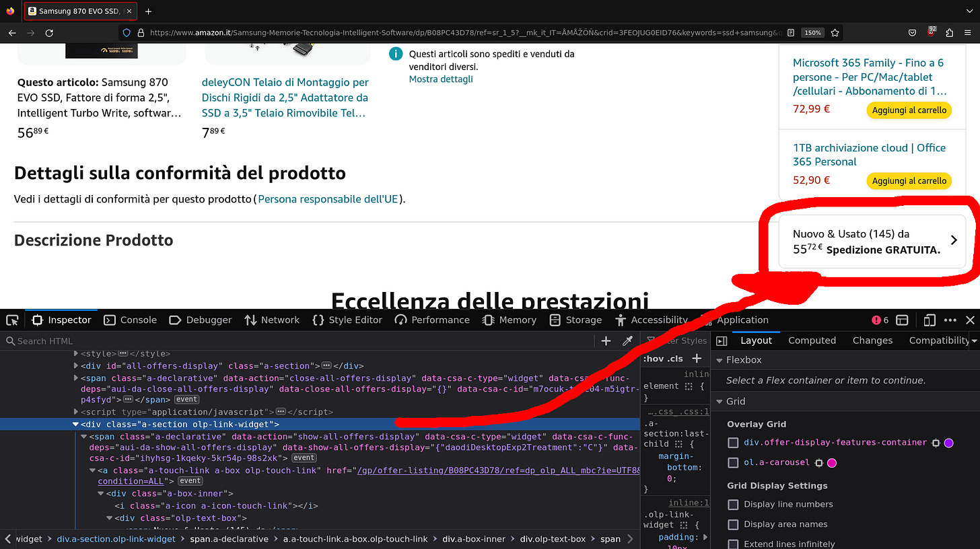Viewport: 980px width, 549px height.
Task: Click Aggiungi al carrello for Microsoft 365 Family
Action: pyautogui.click(x=909, y=110)
